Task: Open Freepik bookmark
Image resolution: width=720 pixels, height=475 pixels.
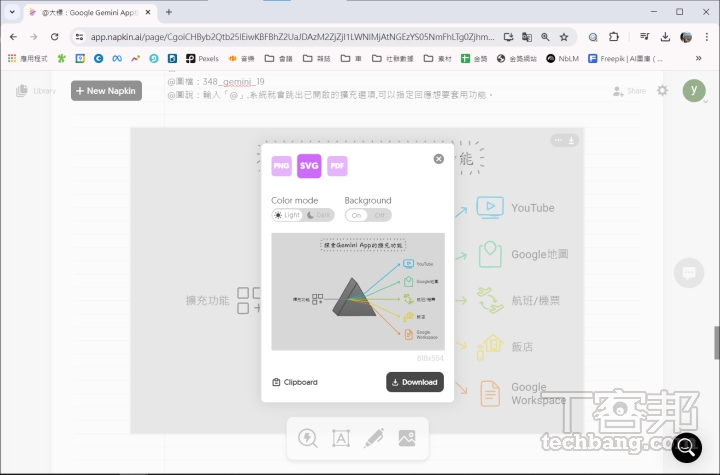Action: [625, 58]
